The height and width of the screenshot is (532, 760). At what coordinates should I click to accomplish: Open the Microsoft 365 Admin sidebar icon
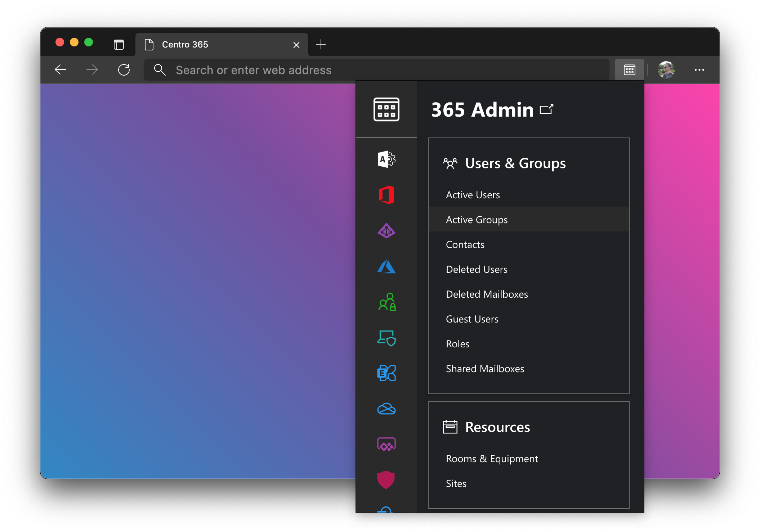[x=386, y=159]
